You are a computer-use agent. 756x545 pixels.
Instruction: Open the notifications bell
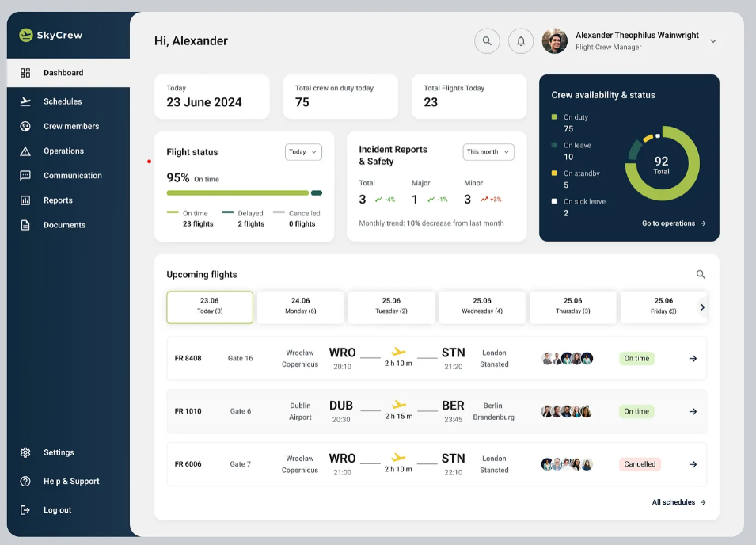(x=521, y=41)
